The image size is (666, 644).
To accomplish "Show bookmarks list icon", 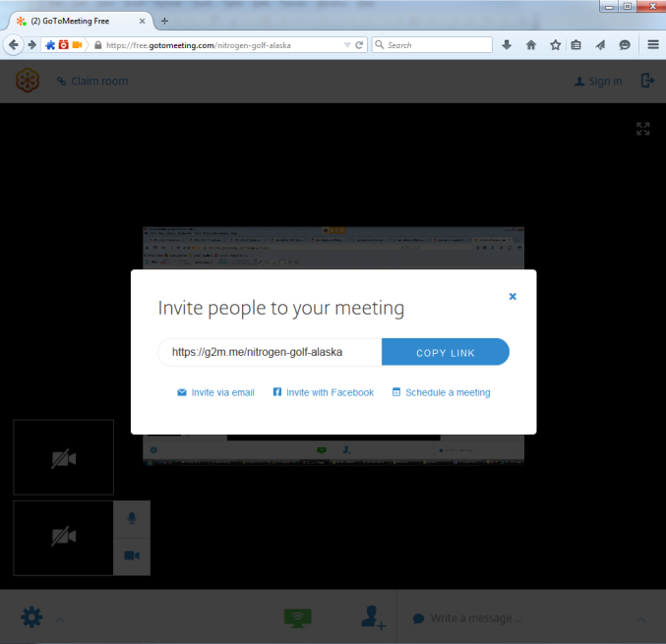I will (575, 44).
